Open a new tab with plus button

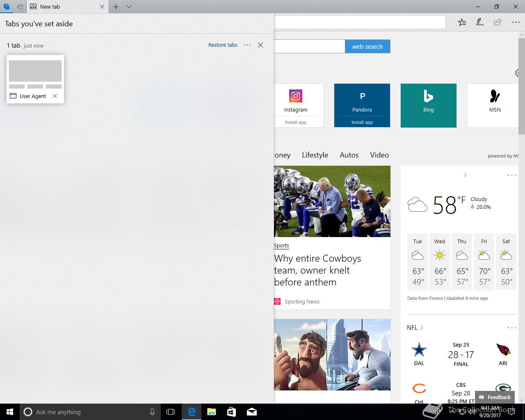(x=116, y=7)
